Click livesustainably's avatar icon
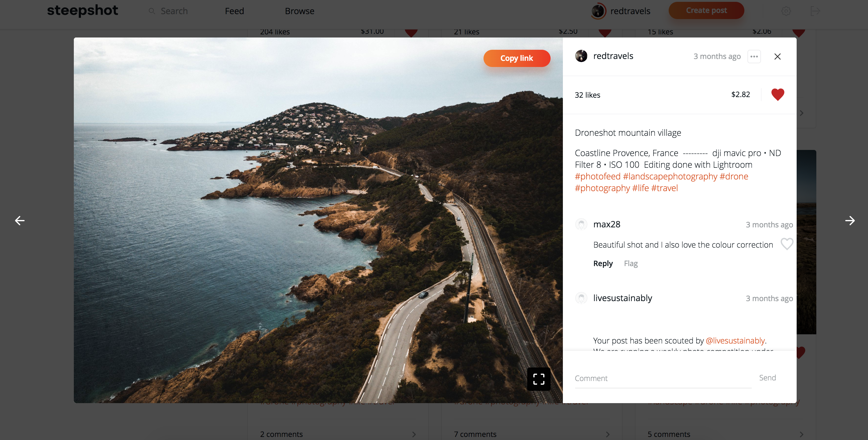 pos(581,298)
